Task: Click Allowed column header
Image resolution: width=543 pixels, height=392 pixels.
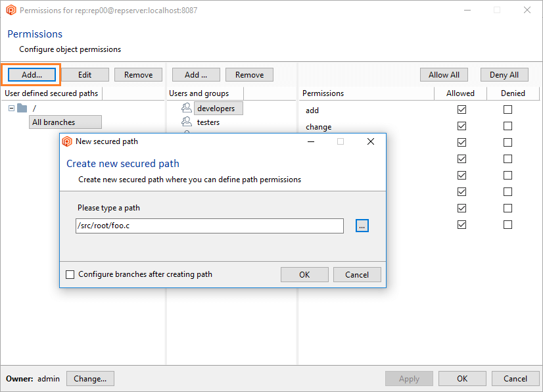Action: pyautogui.click(x=461, y=93)
